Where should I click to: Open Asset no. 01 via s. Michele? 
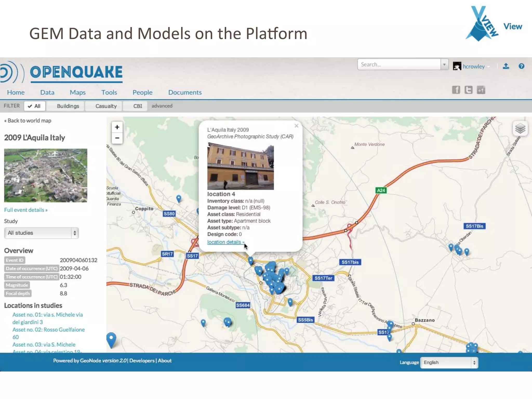48,318
